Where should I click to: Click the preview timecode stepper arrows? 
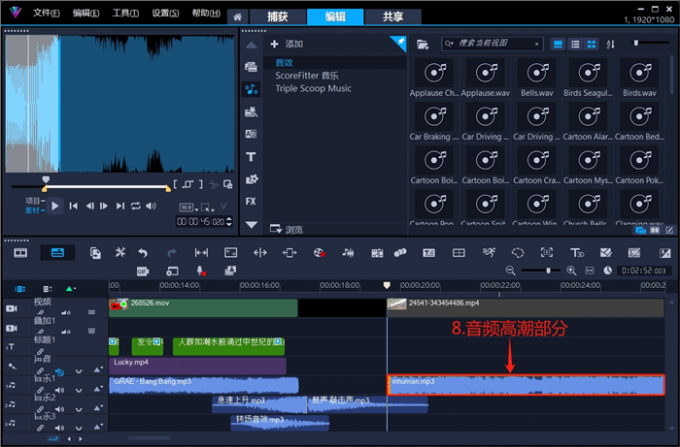click(x=229, y=222)
